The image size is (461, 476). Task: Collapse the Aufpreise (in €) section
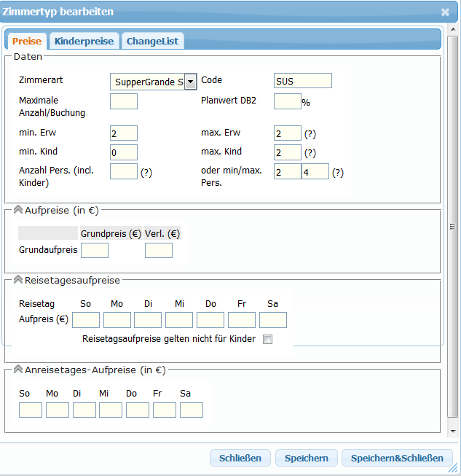tap(18, 210)
